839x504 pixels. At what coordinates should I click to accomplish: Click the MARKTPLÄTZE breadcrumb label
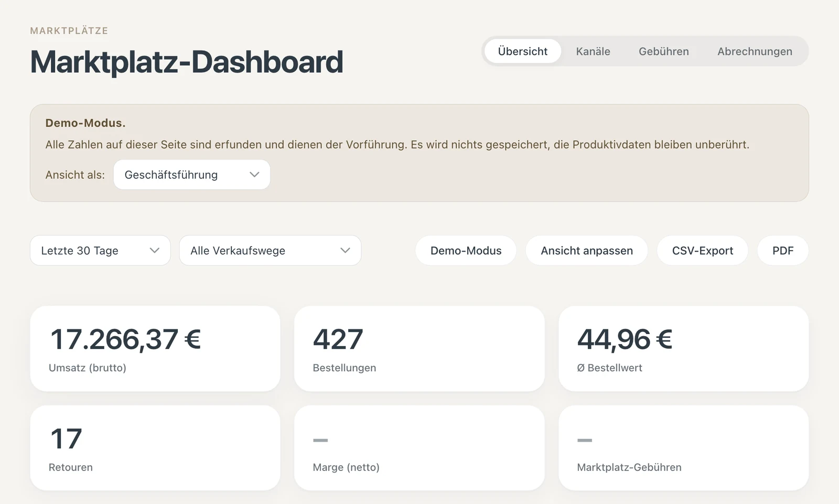coord(69,31)
